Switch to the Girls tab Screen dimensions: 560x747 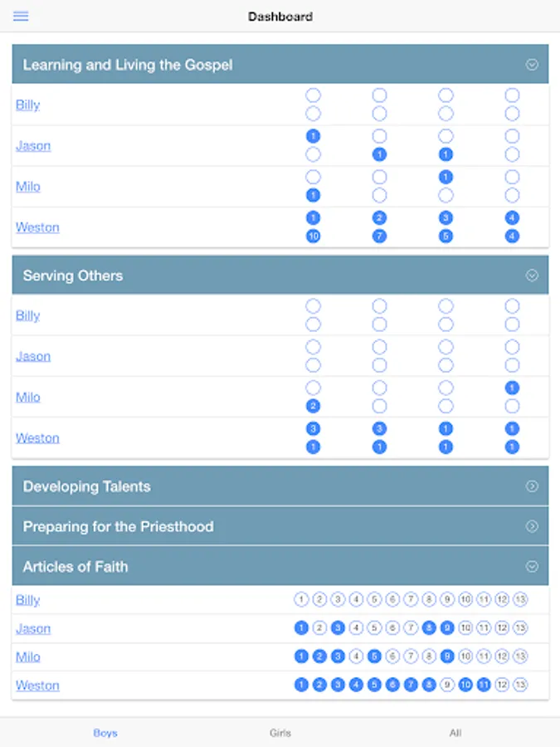coord(280,733)
